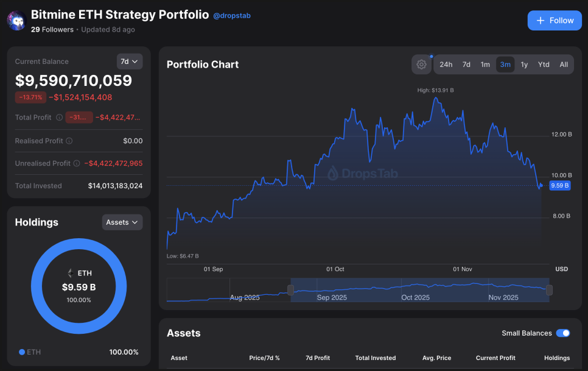Open the 7d balance period dropdown
This screenshot has height=371, width=588.
[129, 62]
